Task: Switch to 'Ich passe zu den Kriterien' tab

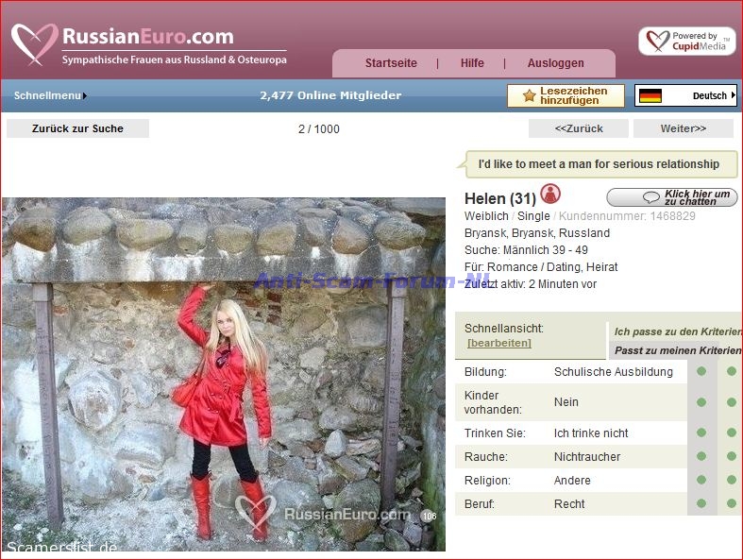Action: [x=677, y=331]
